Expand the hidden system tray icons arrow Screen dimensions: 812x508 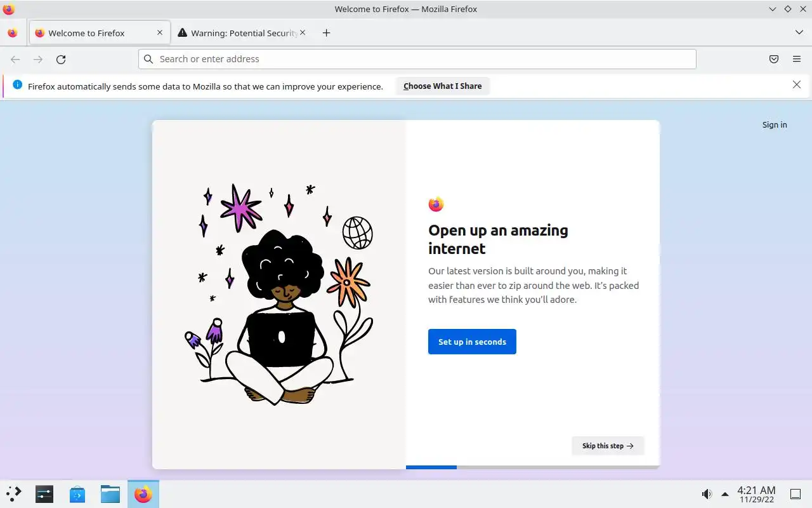point(725,494)
